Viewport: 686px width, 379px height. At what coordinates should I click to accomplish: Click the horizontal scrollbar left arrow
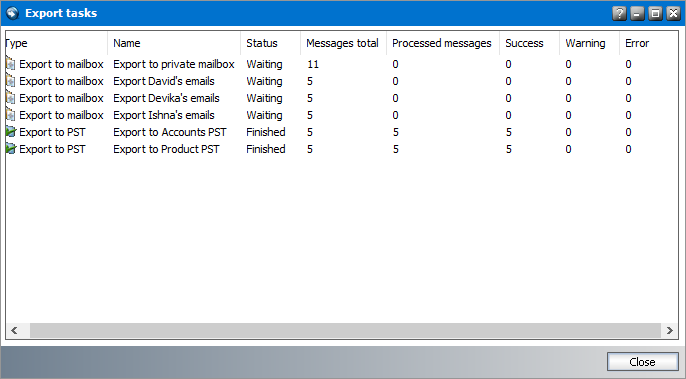point(14,330)
